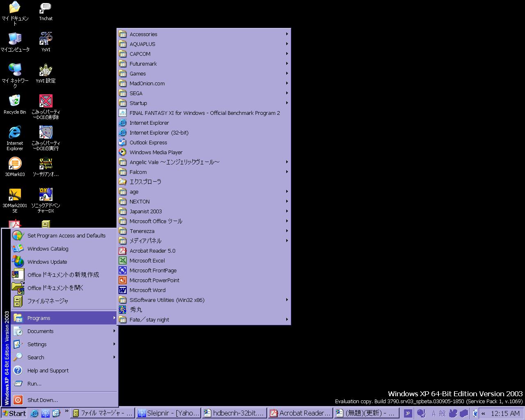Image resolution: width=525 pixels, height=420 pixels.
Task: Choose Shut Down... from Start menu
Action: click(64, 400)
